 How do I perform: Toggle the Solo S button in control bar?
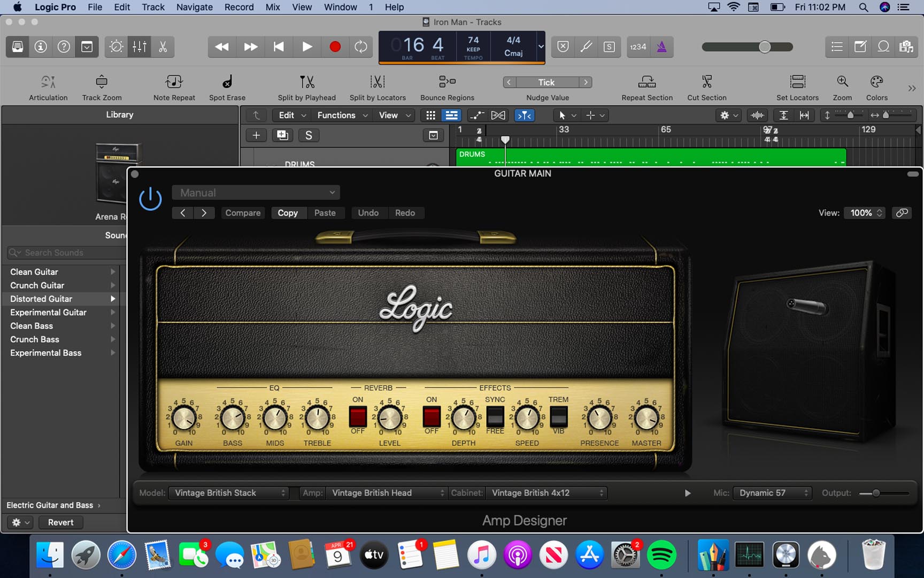point(609,47)
